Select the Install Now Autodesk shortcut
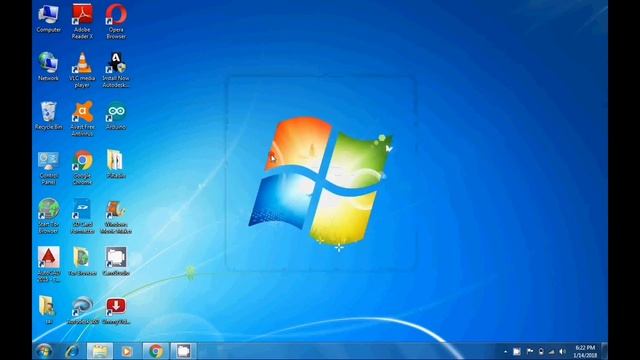Screen dimensions: 640x360 click(x=116, y=70)
